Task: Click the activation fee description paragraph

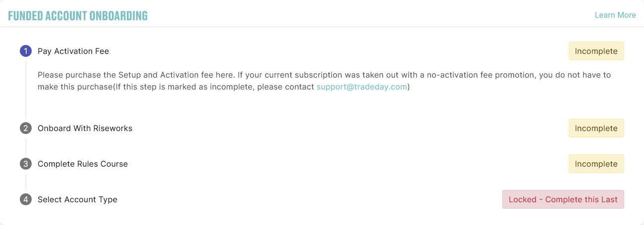Action: point(324,81)
